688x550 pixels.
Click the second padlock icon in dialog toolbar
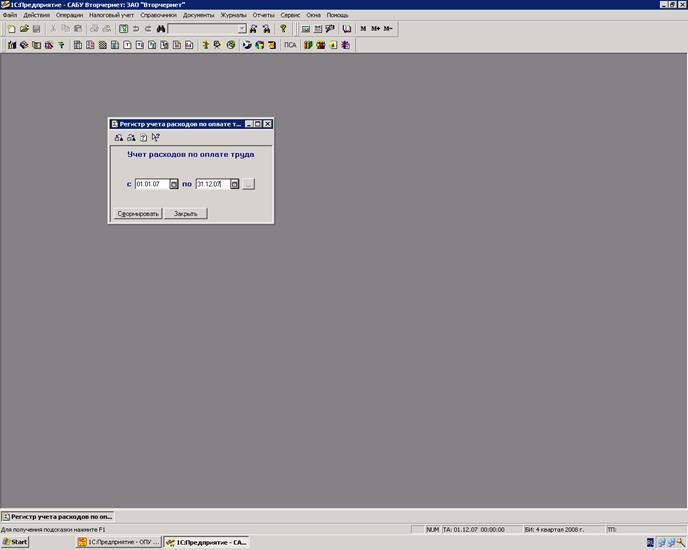point(131,137)
